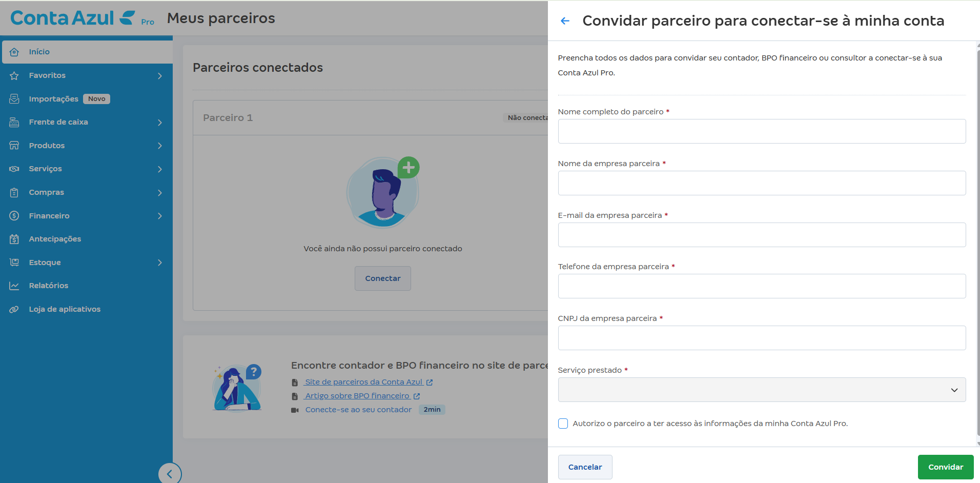Image resolution: width=980 pixels, height=483 pixels.
Task: Click the Relatórios chart icon
Action: pos(14,286)
